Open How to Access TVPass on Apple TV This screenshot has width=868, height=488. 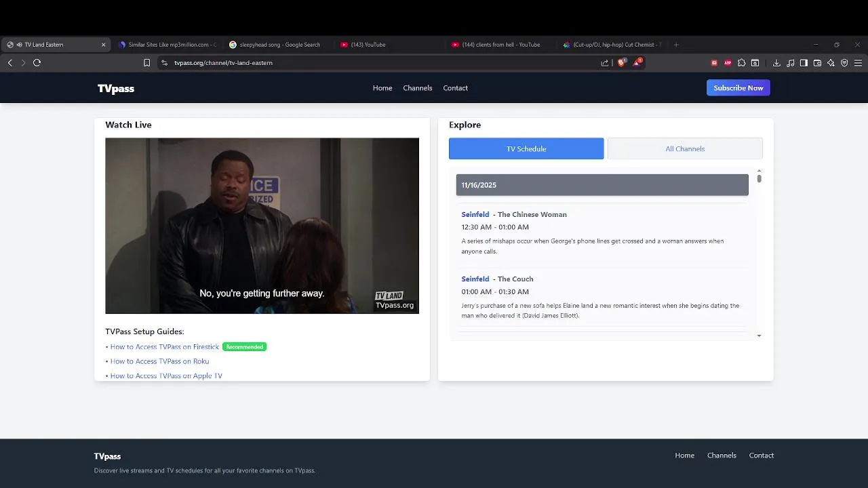click(166, 375)
